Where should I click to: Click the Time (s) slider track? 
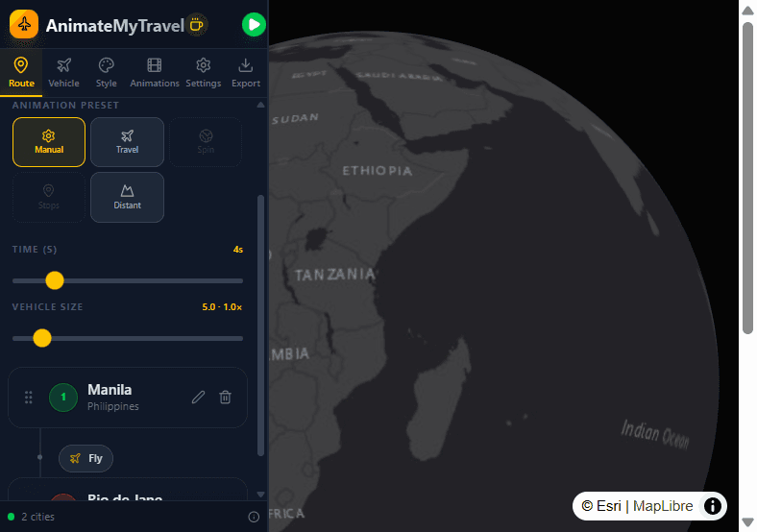click(x=128, y=280)
